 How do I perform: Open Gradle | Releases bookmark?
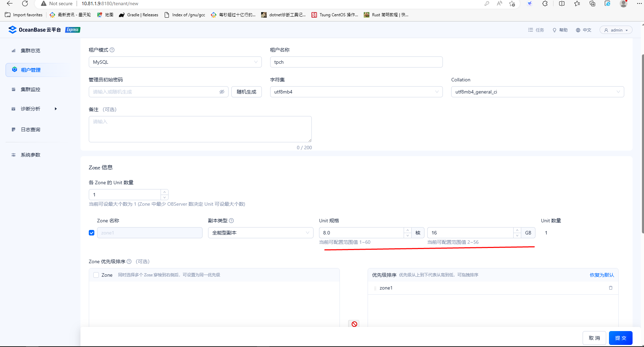pos(138,15)
